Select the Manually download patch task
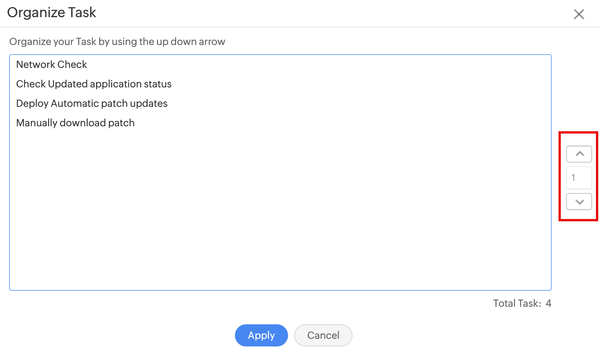Viewport: 599px width, 364px height. point(75,123)
